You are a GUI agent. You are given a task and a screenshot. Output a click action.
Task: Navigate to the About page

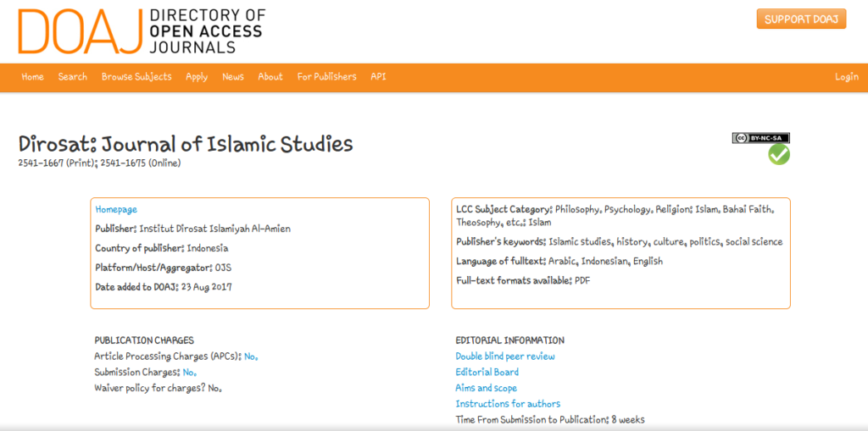click(270, 77)
